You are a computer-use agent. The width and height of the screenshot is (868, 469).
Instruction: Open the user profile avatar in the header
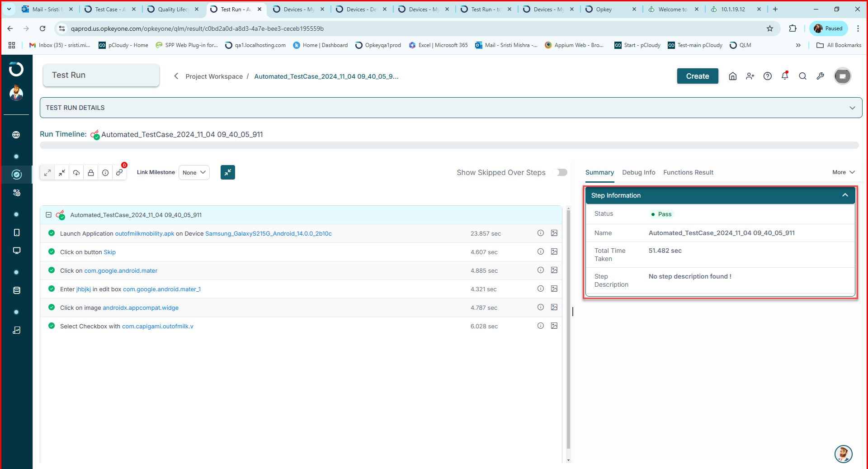click(x=843, y=76)
